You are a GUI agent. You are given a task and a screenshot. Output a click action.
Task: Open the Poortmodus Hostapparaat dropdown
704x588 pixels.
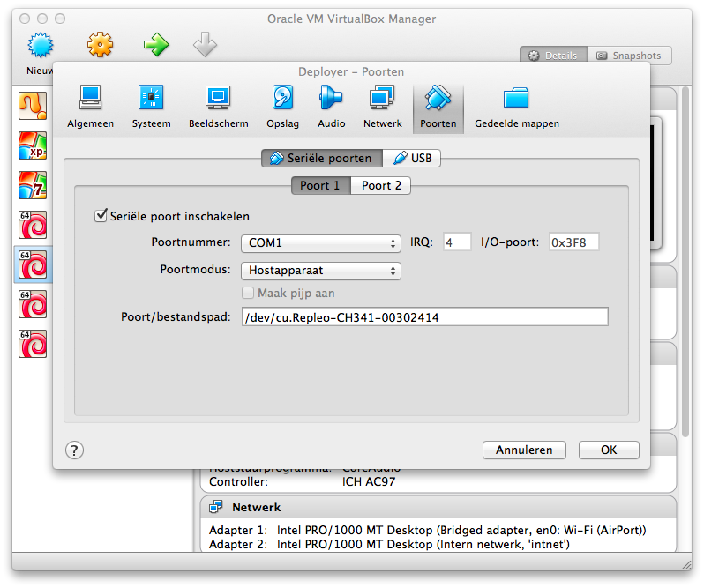pos(320,271)
